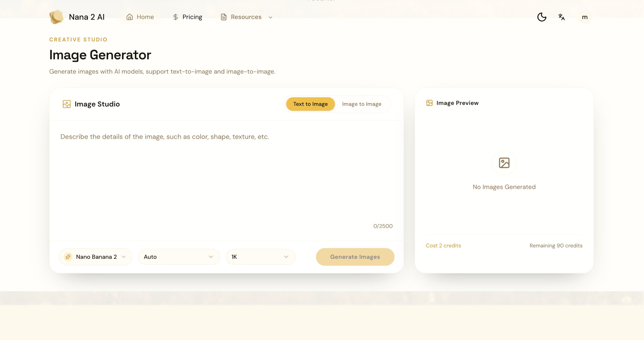The width and height of the screenshot is (644, 340).
Task: Expand the Nano Banana 2 model dropdown
Action: click(x=96, y=257)
